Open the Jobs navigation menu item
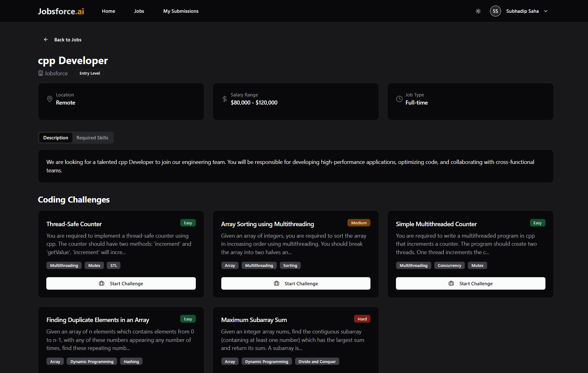This screenshot has height=373, width=588. [x=139, y=11]
